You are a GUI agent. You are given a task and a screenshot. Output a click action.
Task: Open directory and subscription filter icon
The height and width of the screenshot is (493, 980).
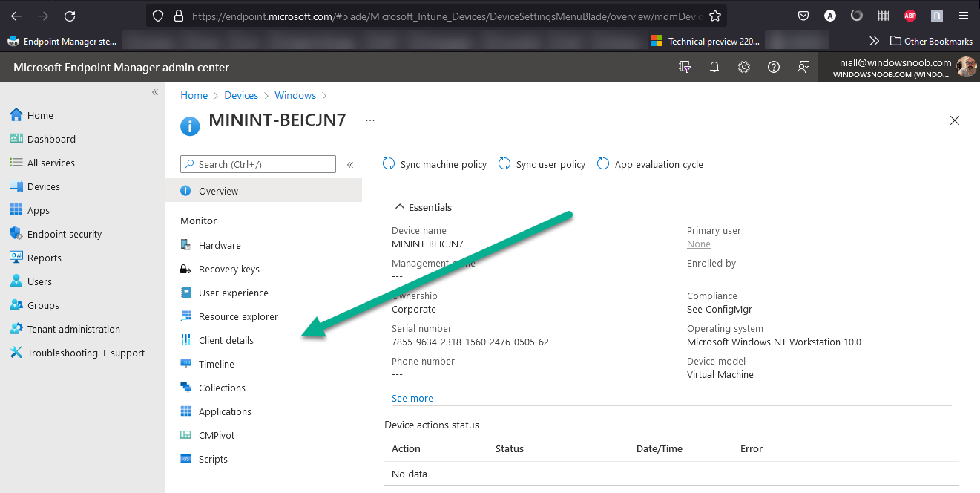click(x=685, y=67)
